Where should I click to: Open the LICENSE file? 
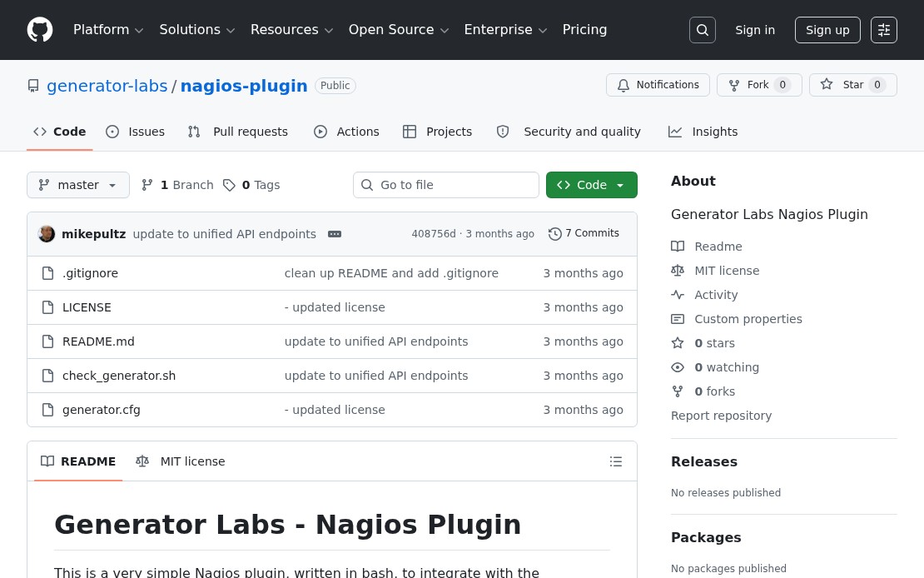[x=87, y=307]
